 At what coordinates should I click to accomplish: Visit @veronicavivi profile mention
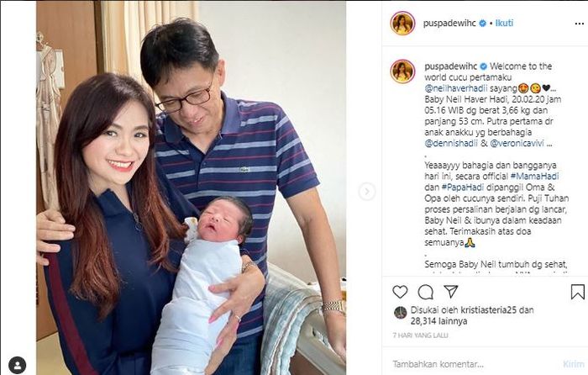point(517,143)
